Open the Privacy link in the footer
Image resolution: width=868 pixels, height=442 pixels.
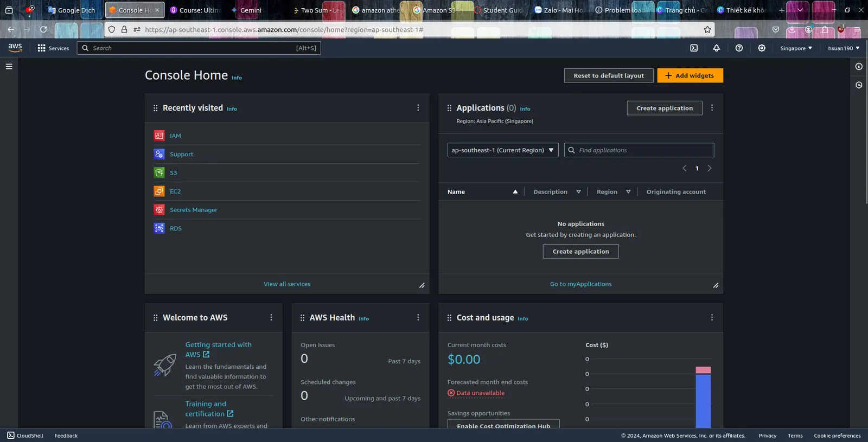click(x=768, y=435)
